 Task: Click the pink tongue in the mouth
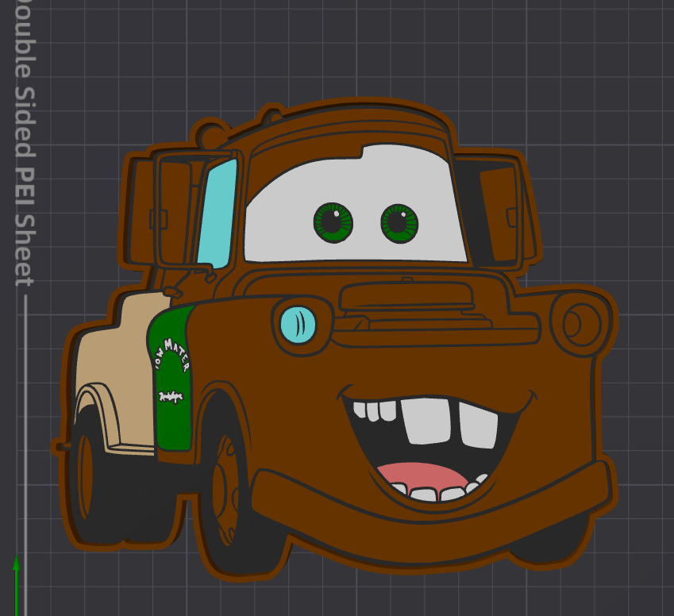point(422,476)
